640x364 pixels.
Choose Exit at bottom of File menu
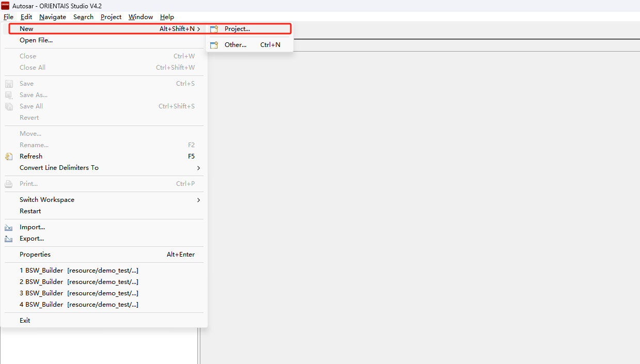coord(25,321)
